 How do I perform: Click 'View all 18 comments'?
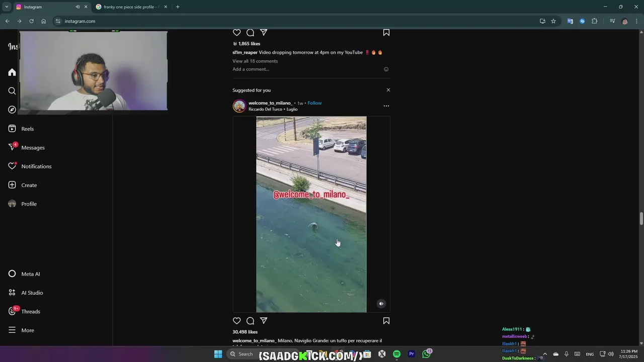pyautogui.click(x=255, y=61)
